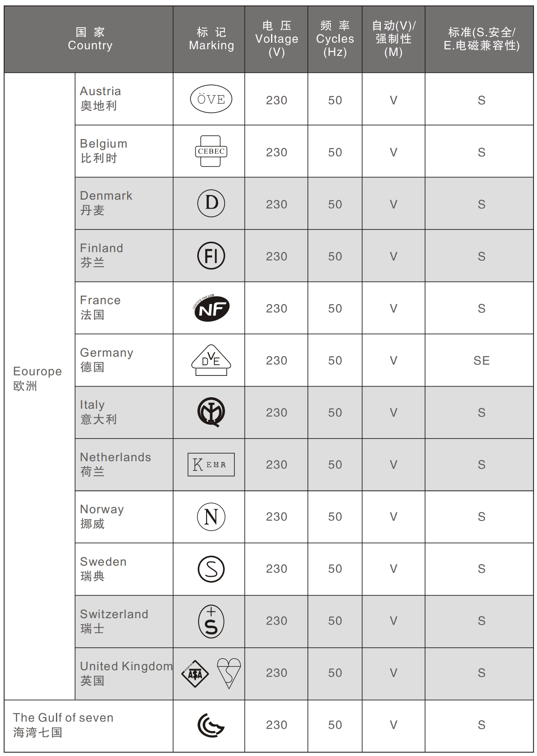The width and height of the screenshot is (537, 756).
Task: Click the Belgium CEBEC certification logo
Action: tap(211, 151)
